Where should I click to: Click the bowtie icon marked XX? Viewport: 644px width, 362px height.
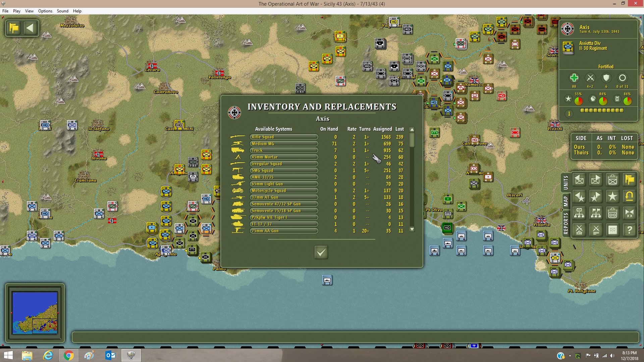[x=630, y=213]
